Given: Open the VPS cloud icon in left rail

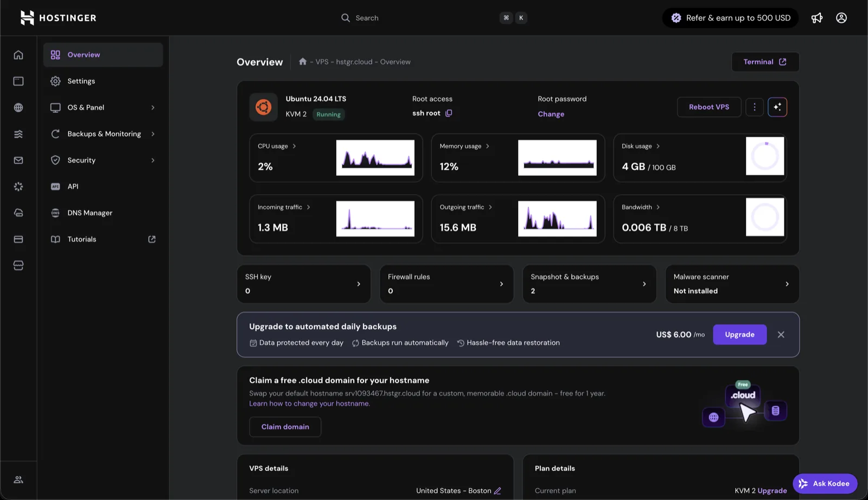Looking at the screenshot, I should pyautogui.click(x=18, y=213).
